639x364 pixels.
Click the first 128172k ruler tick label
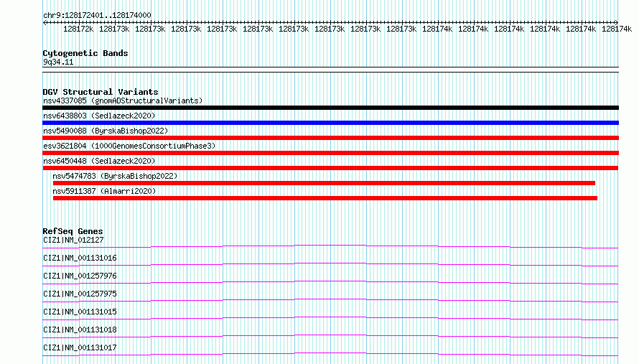(78, 29)
